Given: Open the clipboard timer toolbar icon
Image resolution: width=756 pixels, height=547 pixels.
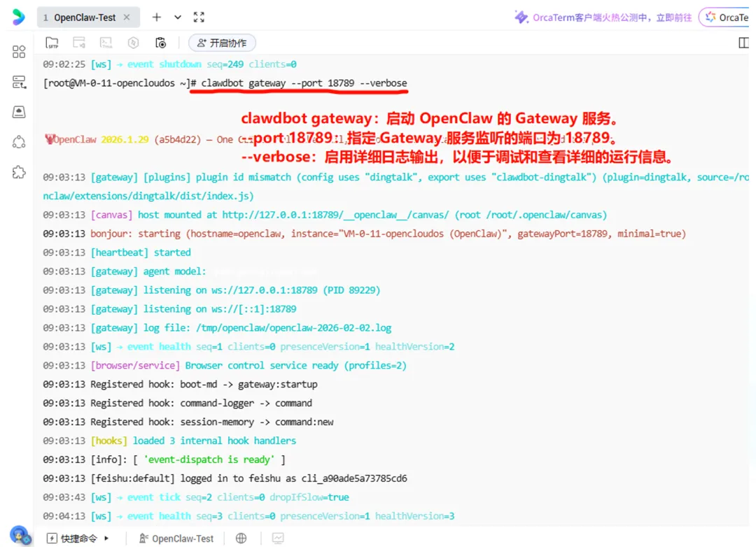Looking at the screenshot, I should click(x=160, y=43).
